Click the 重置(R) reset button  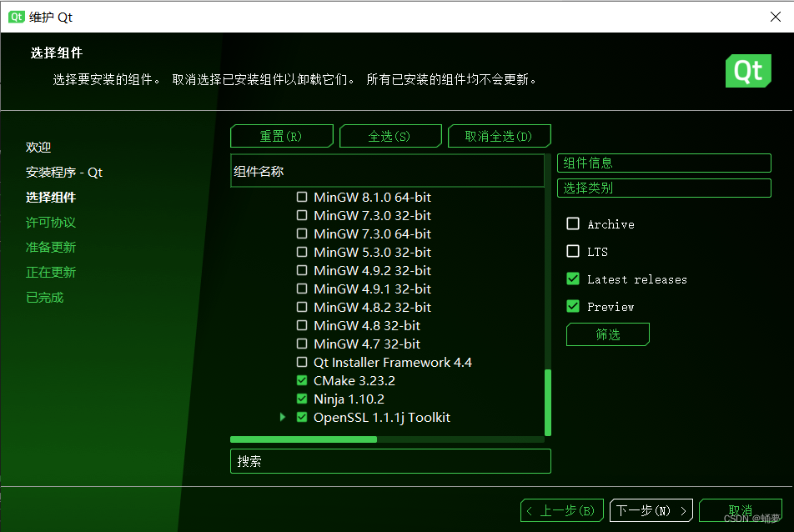pos(282,136)
